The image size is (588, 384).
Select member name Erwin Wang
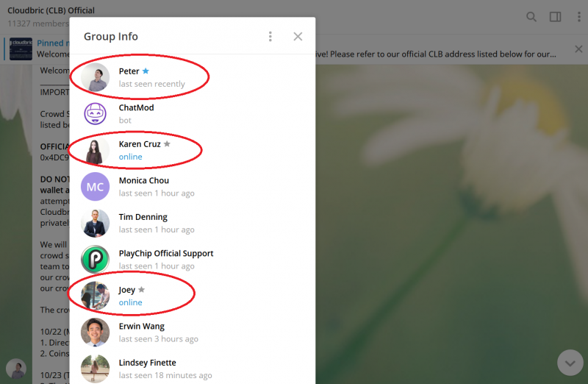[x=141, y=326]
